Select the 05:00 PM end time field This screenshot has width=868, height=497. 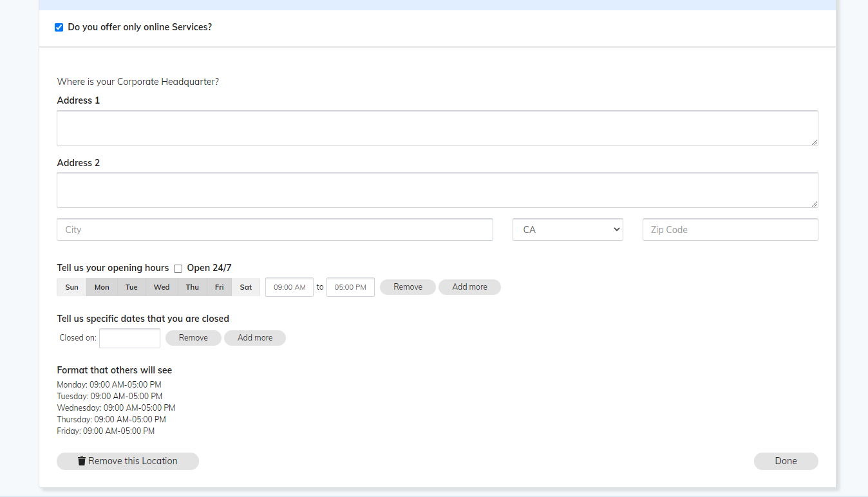click(x=350, y=287)
